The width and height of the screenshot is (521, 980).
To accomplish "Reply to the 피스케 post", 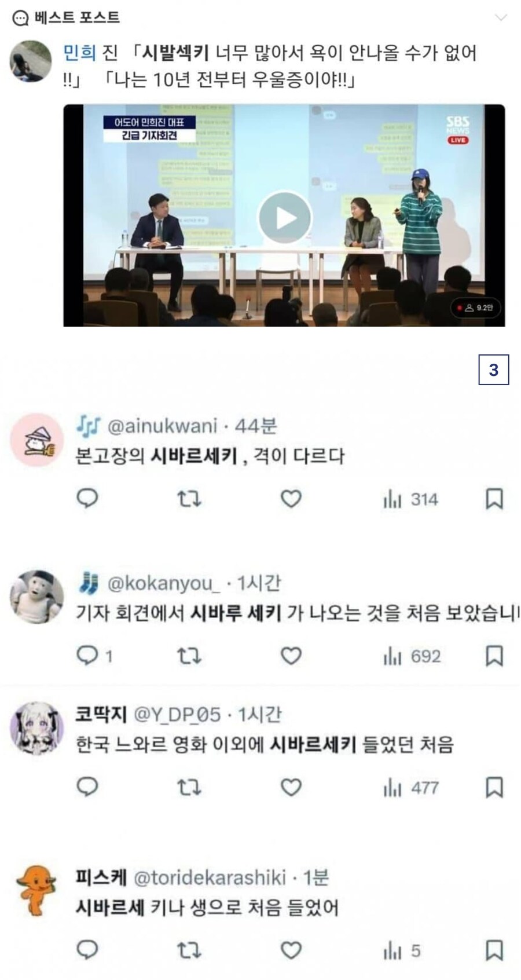I will (87, 950).
